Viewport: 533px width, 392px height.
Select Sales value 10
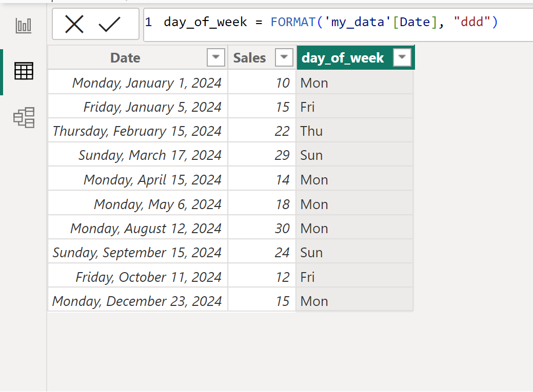(262, 83)
